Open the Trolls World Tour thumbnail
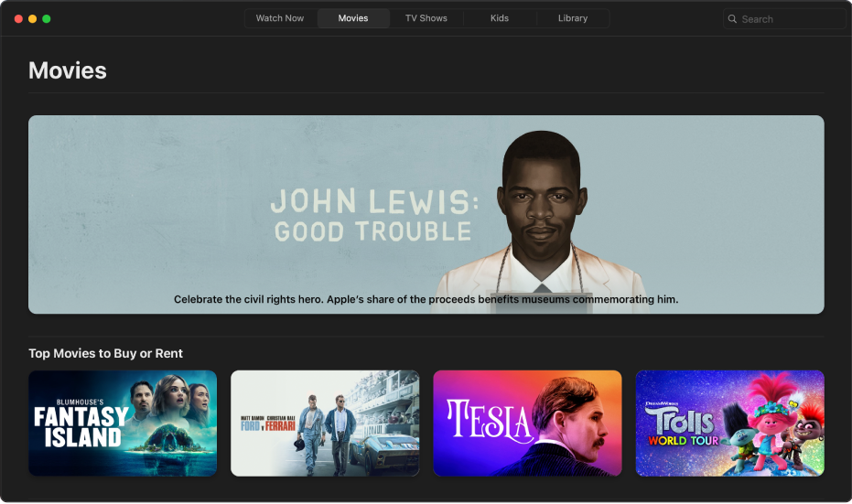 coord(729,424)
